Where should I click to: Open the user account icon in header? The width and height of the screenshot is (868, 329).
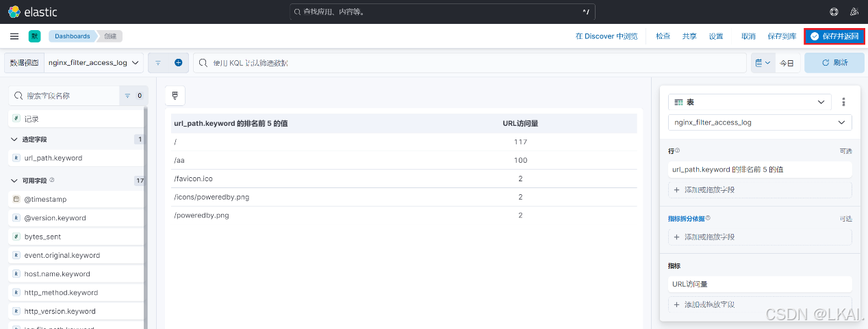pyautogui.click(x=854, y=12)
